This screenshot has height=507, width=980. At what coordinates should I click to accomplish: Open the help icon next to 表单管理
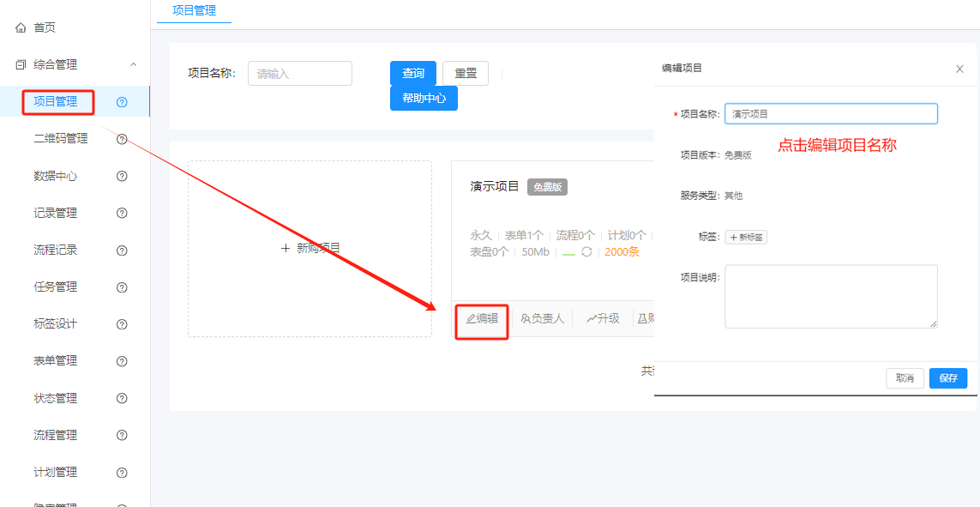(x=122, y=360)
